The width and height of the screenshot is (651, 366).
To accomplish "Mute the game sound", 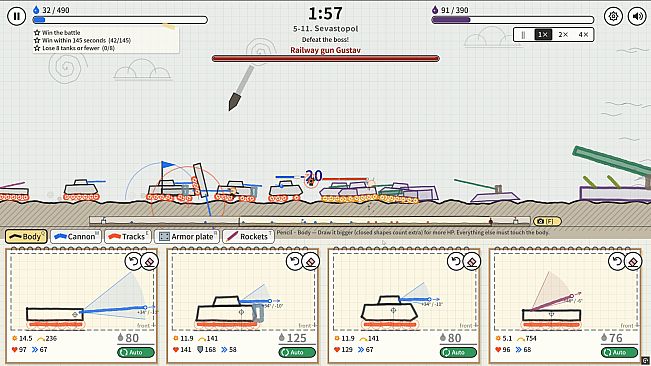I will pos(637,16).
